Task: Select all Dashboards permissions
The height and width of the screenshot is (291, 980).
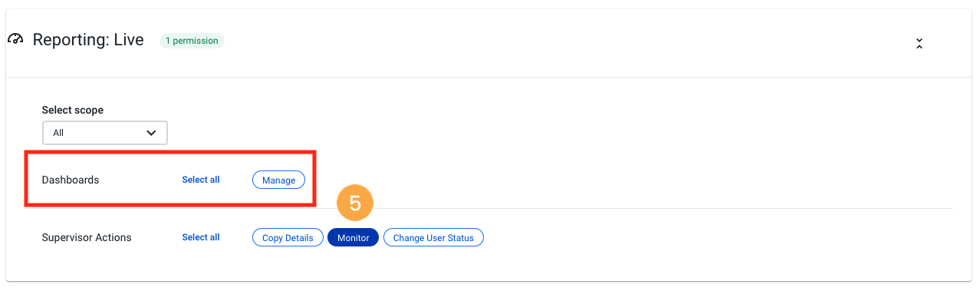Action: coord(201,180)
